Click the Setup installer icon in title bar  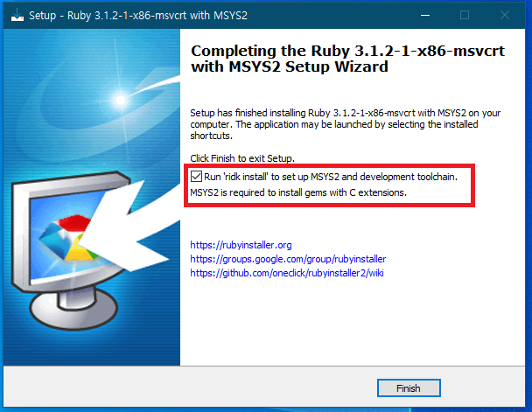[x=17, y=15]
